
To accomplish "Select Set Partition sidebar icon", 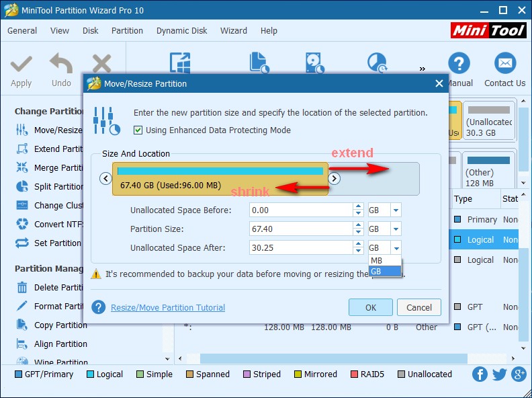I will (22, 243).
